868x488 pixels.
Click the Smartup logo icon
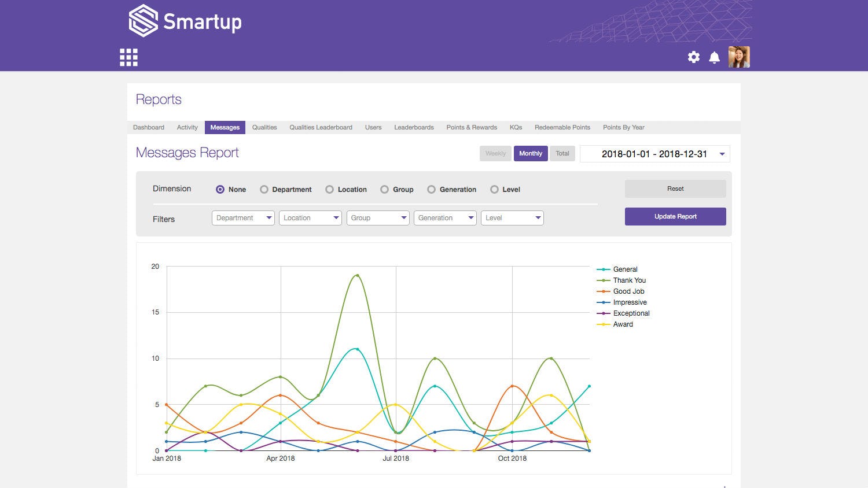pyautogui.click(x=143, y=21)
